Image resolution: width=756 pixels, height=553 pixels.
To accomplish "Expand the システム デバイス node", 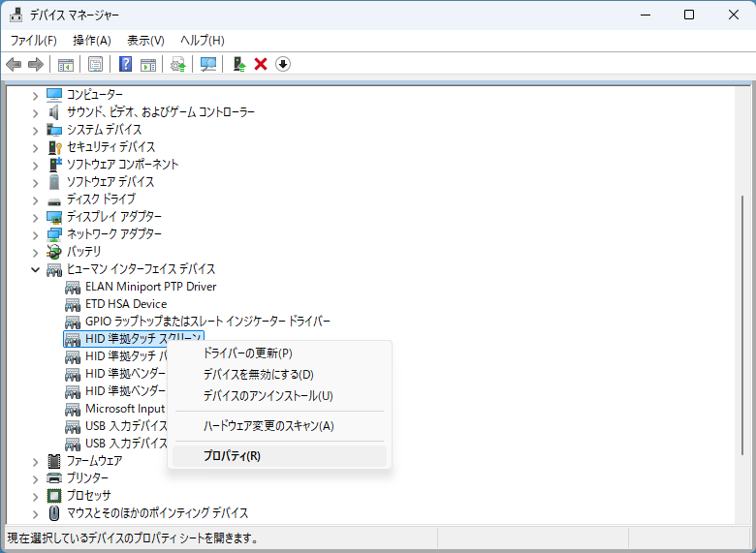I will (x=35, y=130).
